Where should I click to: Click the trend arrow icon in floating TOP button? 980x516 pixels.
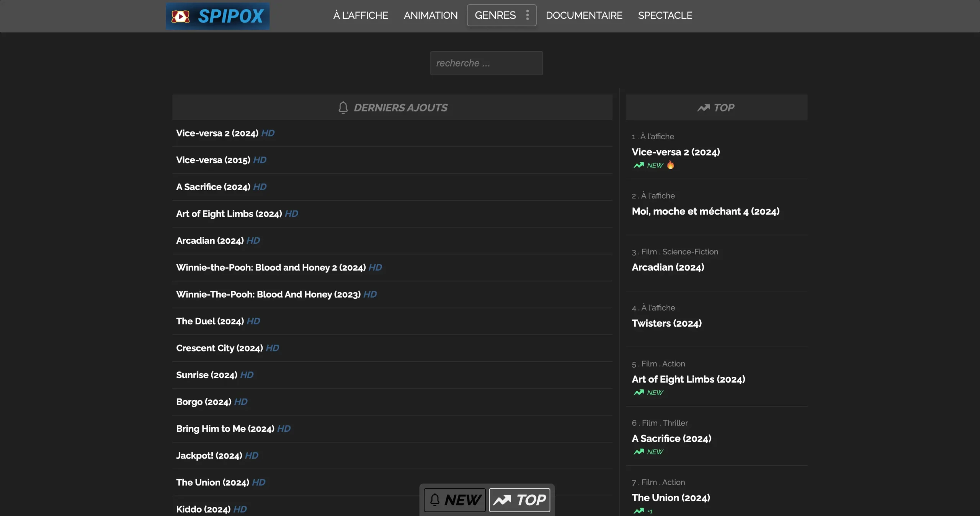point(502,500)
